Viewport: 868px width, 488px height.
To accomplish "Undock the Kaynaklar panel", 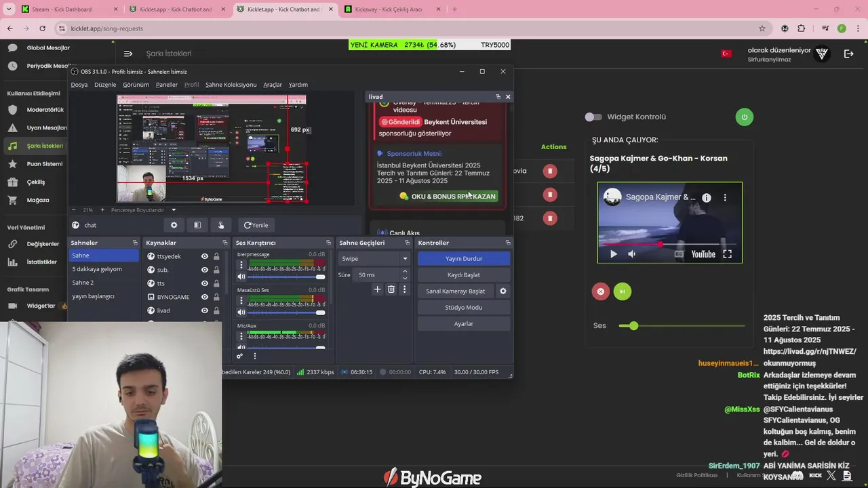I will coord(225,243).
